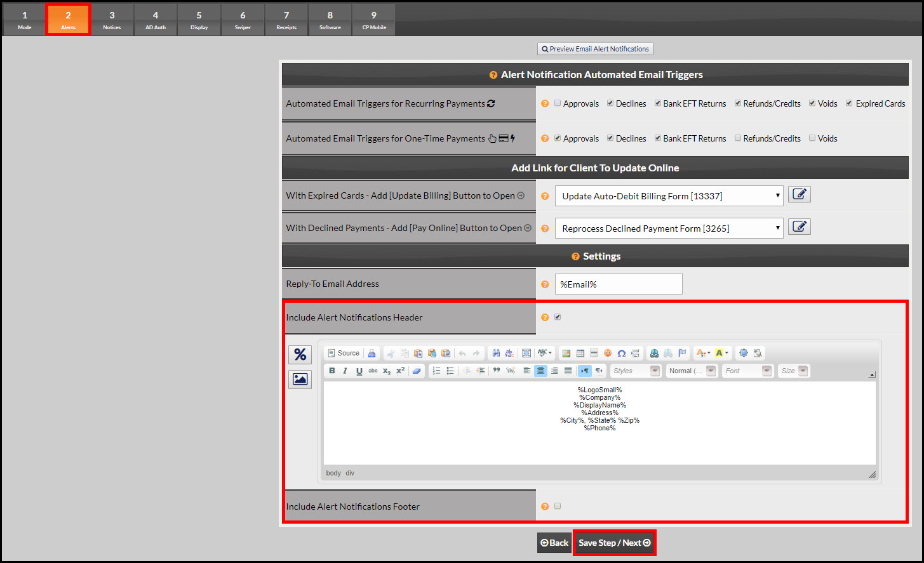
Task: Uncheck Include Alert Notifications Header
Action: tap(557, 317)
